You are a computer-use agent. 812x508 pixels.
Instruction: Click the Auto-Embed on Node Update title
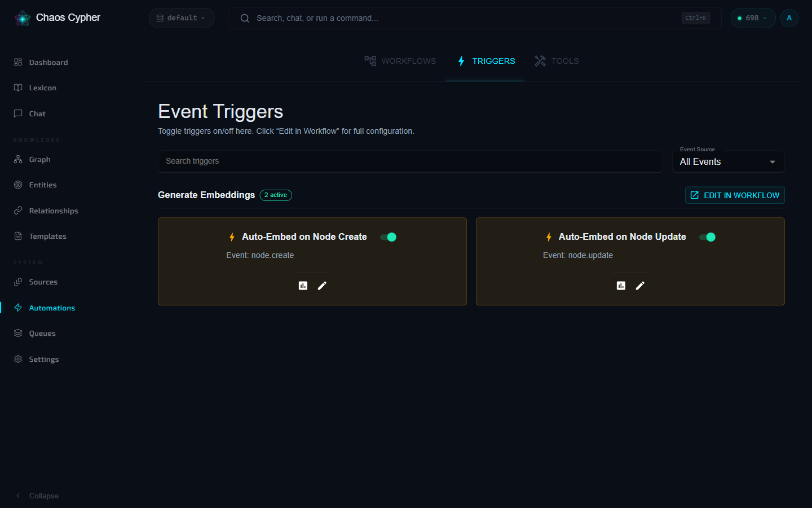tap(623, 237)
